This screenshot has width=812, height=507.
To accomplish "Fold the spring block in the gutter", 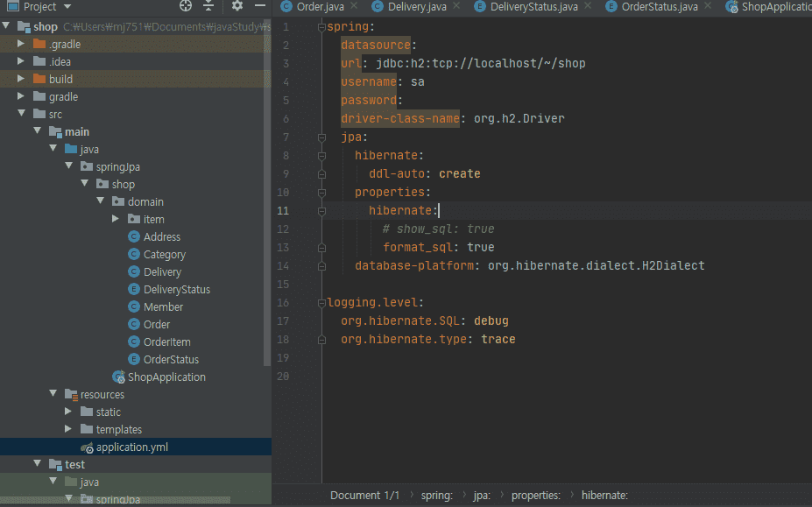I will coord(321,26).
